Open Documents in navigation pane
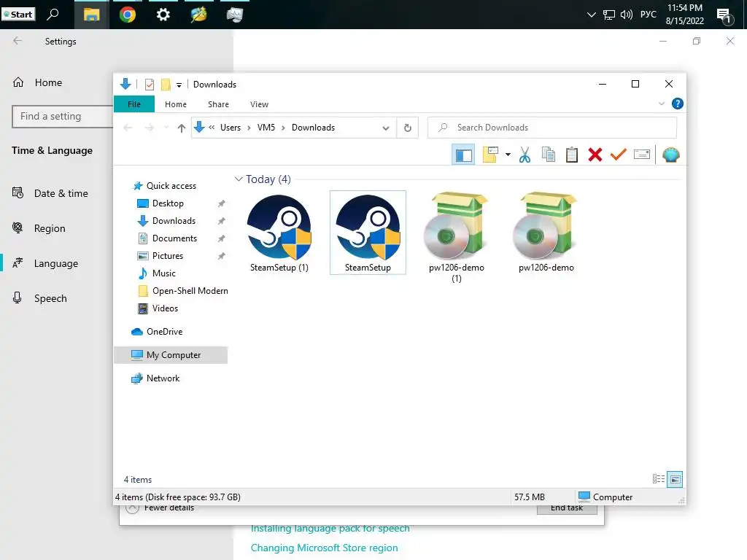 click(x=174, y=238)
